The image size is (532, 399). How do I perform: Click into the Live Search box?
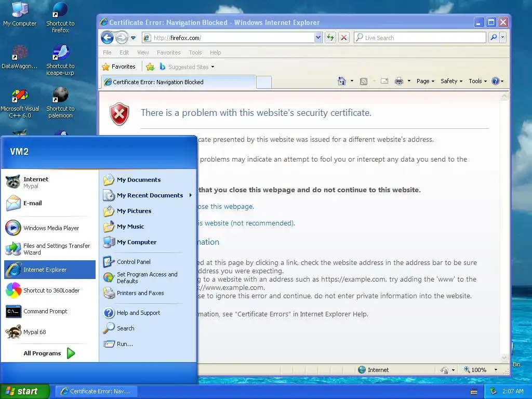pos(420,37)
